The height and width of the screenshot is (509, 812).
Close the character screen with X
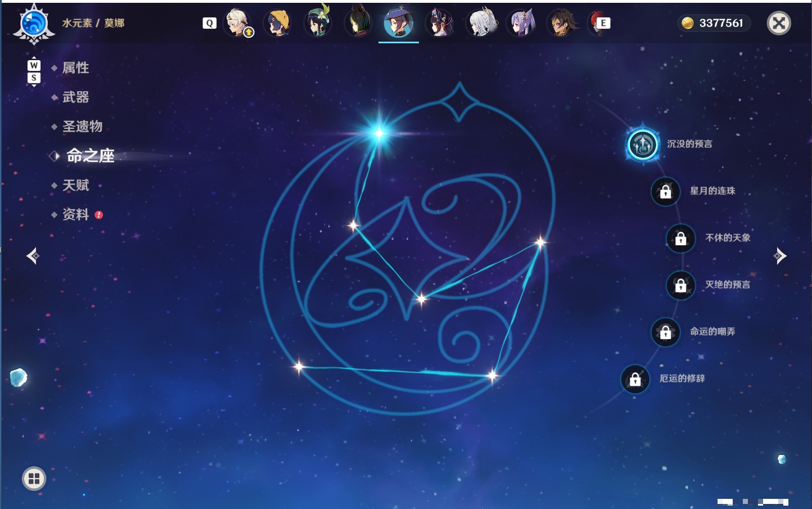click(779, 23)
